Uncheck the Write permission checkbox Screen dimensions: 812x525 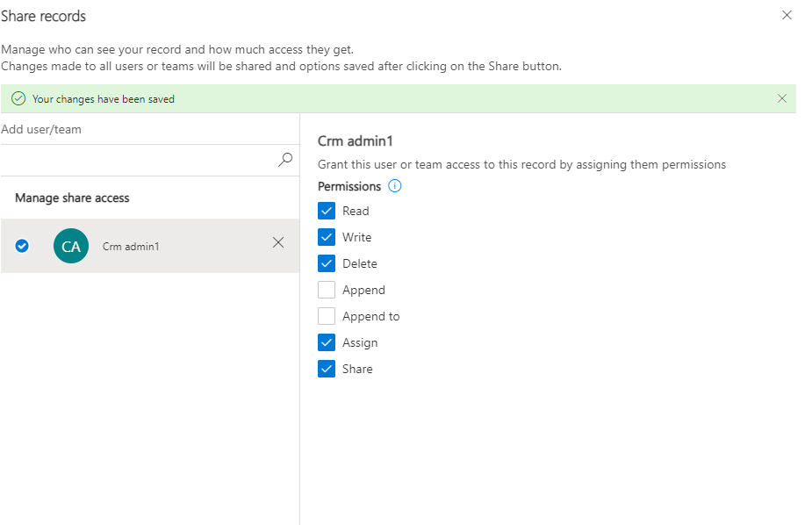(327, 237)
